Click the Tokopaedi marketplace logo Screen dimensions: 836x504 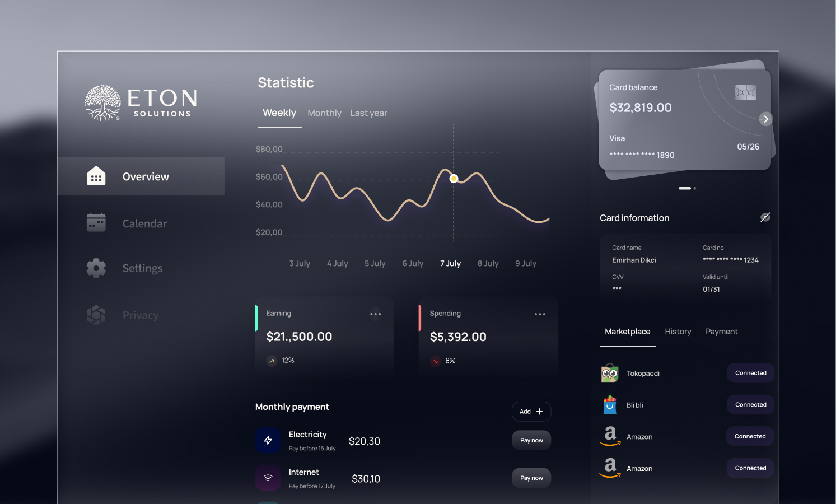pyautogui.click(x=610, y=373)
